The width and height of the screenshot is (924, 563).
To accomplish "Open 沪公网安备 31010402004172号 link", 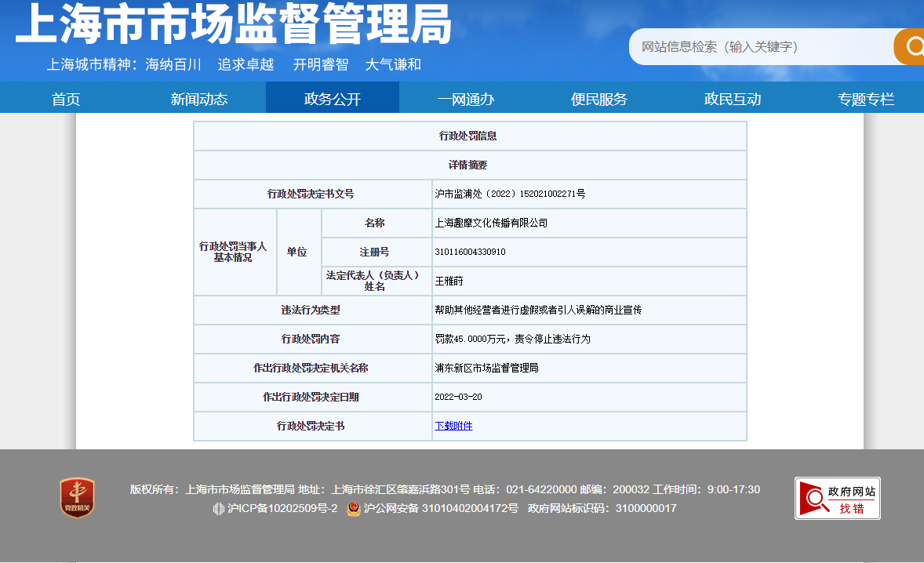I will click(x=441, y=509).
